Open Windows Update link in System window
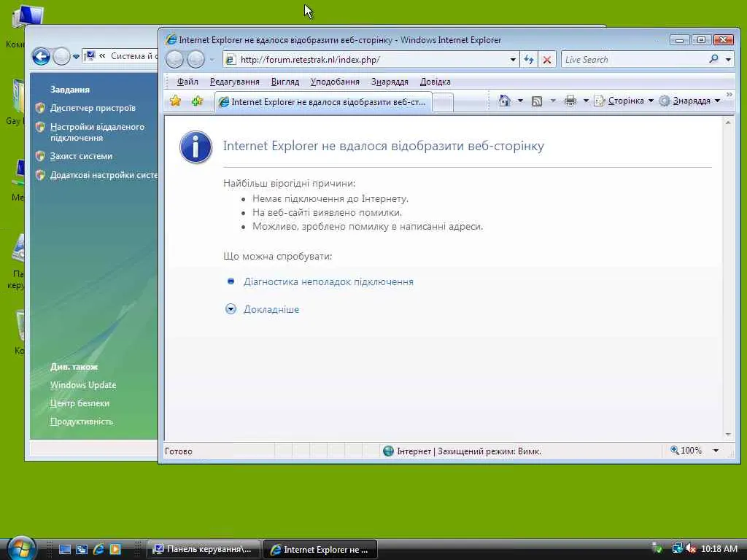Viewport: 747px width, 560px height. (x=83, y=385)
